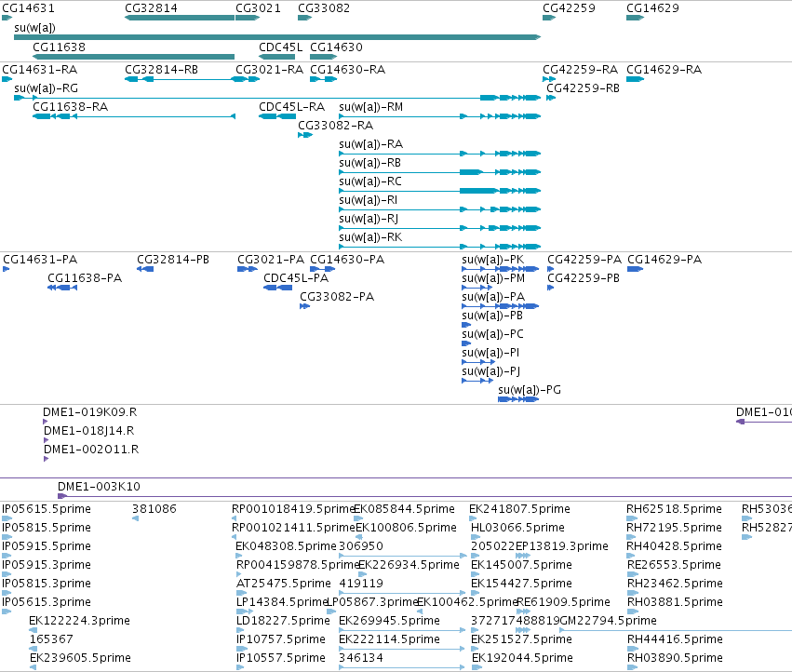Click the CG14631 gene label
Image resolution: width=792 pixels, height=672 pixels.
tap(28, 8)
